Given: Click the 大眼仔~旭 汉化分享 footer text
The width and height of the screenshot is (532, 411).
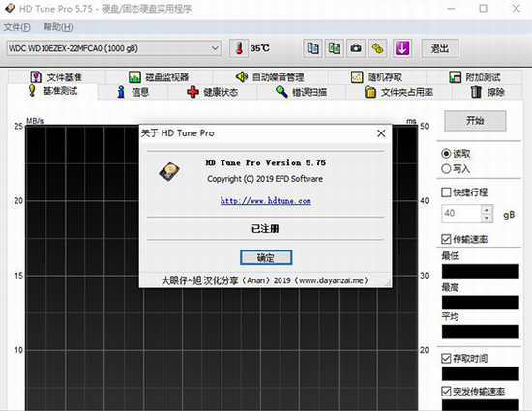Looking at the screenshot, I should point(265,280).
